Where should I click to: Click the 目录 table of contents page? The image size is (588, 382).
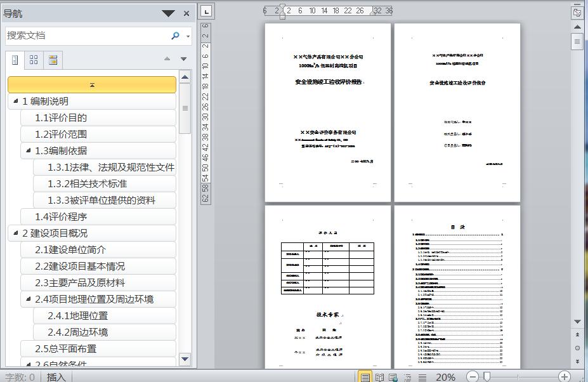pyautogui.click(x=457, y=287)
